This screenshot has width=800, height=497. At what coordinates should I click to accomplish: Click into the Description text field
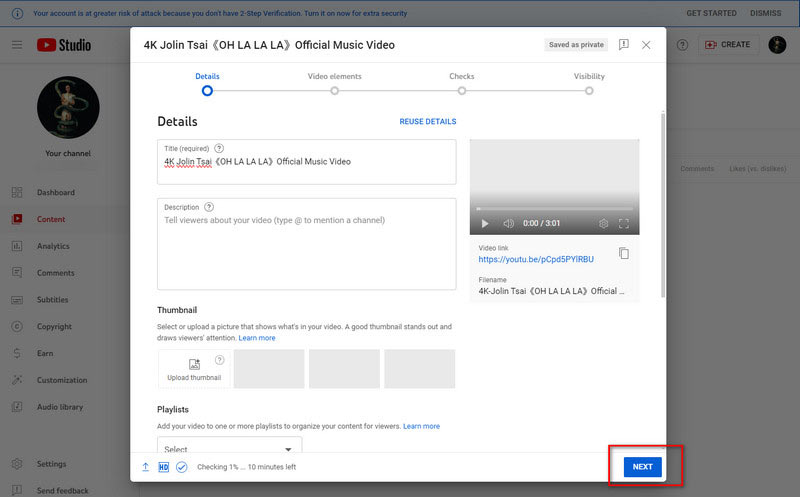point(307,244)
